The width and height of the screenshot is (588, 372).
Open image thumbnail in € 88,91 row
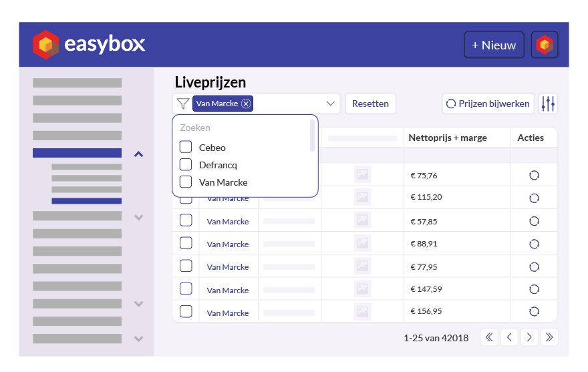click(x=362, y=243)
